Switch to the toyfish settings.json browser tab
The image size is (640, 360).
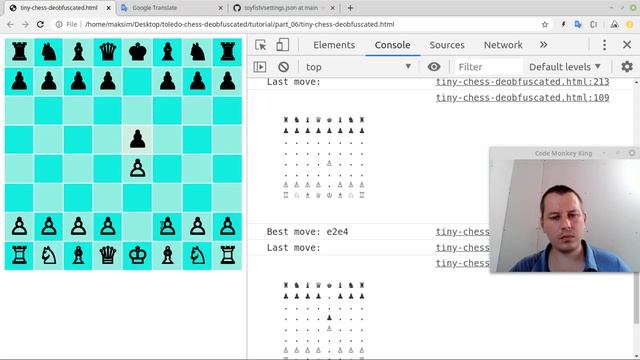283,8
